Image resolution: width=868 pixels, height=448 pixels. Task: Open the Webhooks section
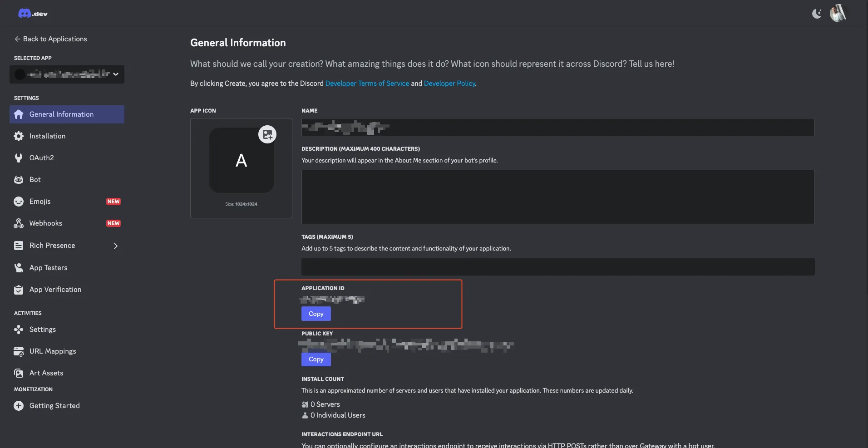pos(45,223)
